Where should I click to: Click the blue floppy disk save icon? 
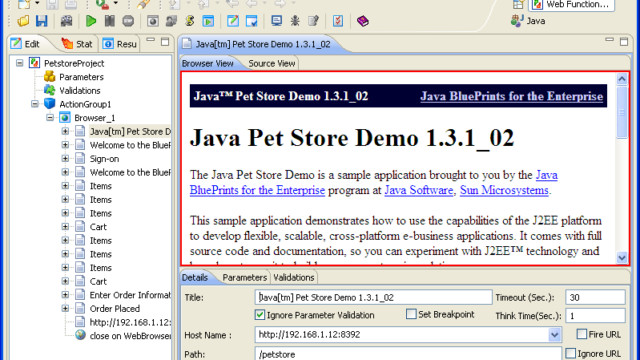(x=42, y=21)
